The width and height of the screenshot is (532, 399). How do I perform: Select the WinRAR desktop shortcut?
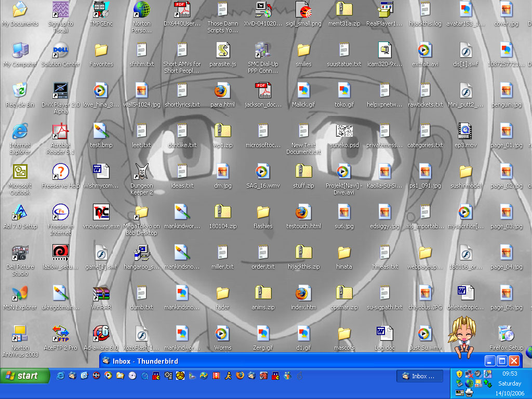tap(101, 298)
